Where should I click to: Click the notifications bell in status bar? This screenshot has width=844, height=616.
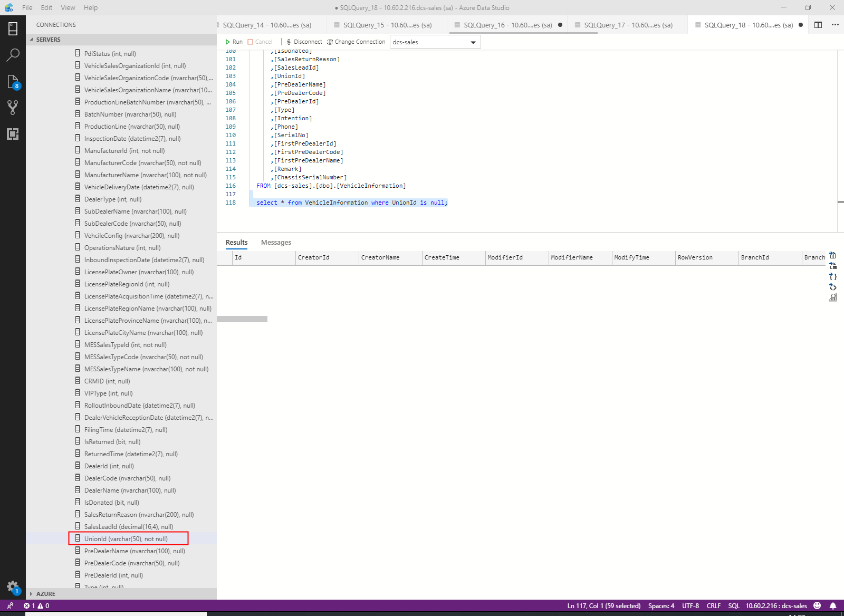pyautogui.click(x=833, y=605)
